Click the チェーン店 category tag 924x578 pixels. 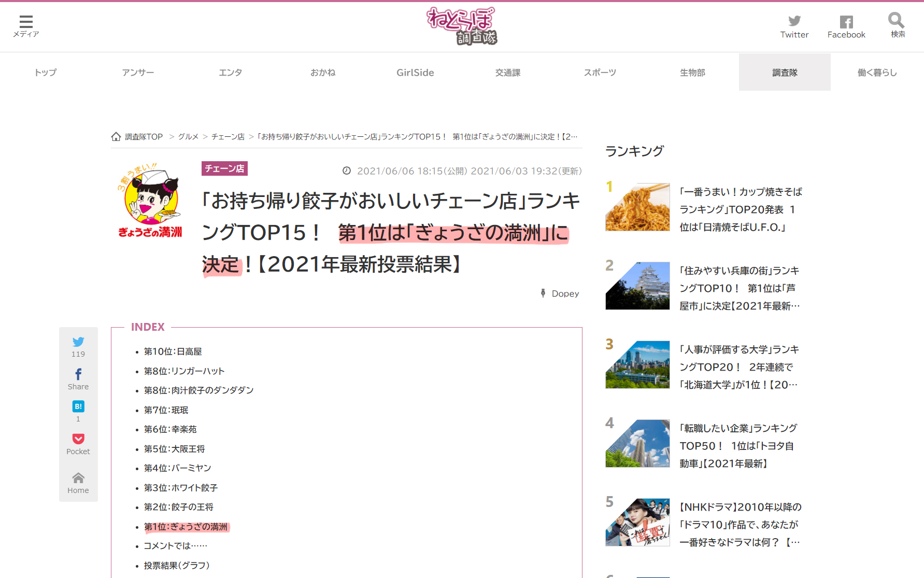click(x=224, y=168)
